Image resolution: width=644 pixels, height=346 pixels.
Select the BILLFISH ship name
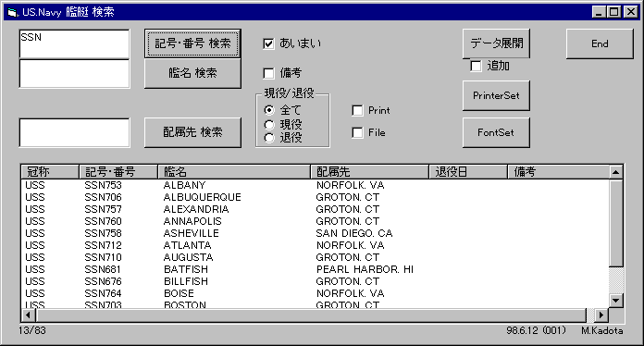[186, 281]
